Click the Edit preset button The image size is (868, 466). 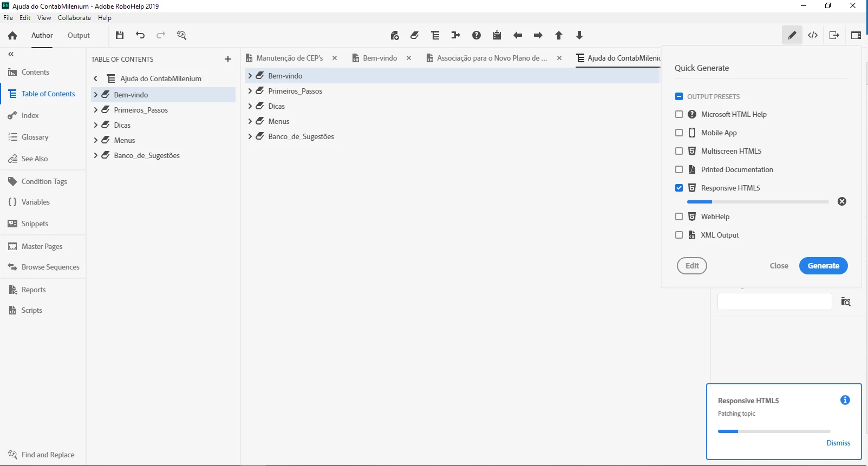tap(692, 266)
